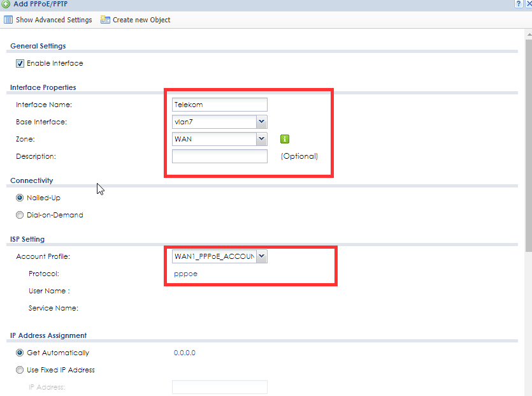
Task: Select the Nailed-Up connectivity option
Action: click(x=20, y=198)
